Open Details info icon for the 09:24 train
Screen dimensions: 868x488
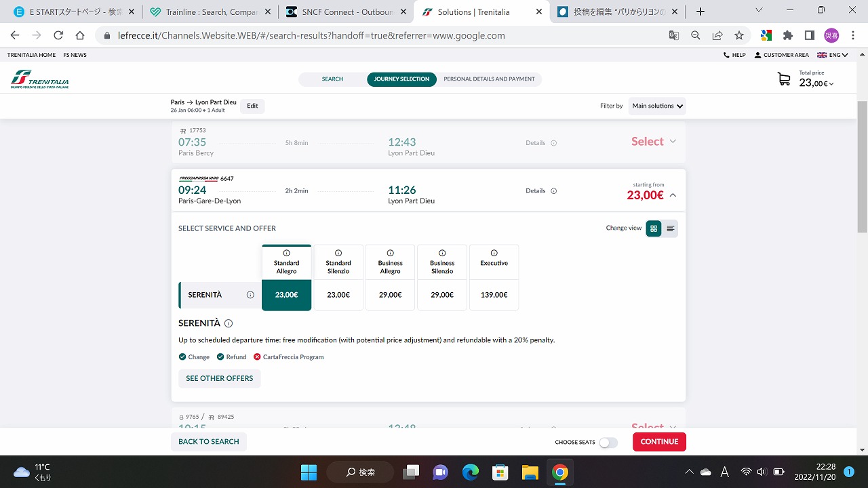coord(553,191)
